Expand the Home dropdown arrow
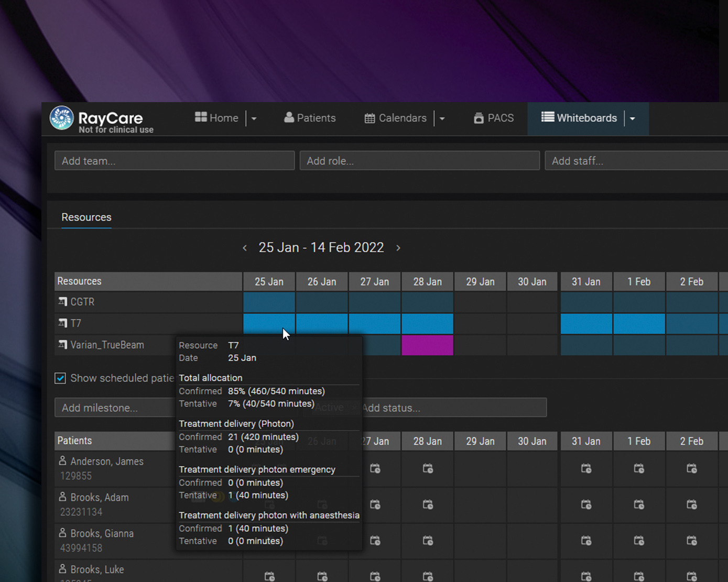The height and width of the screenshot is (582, 728). [254, 119]
